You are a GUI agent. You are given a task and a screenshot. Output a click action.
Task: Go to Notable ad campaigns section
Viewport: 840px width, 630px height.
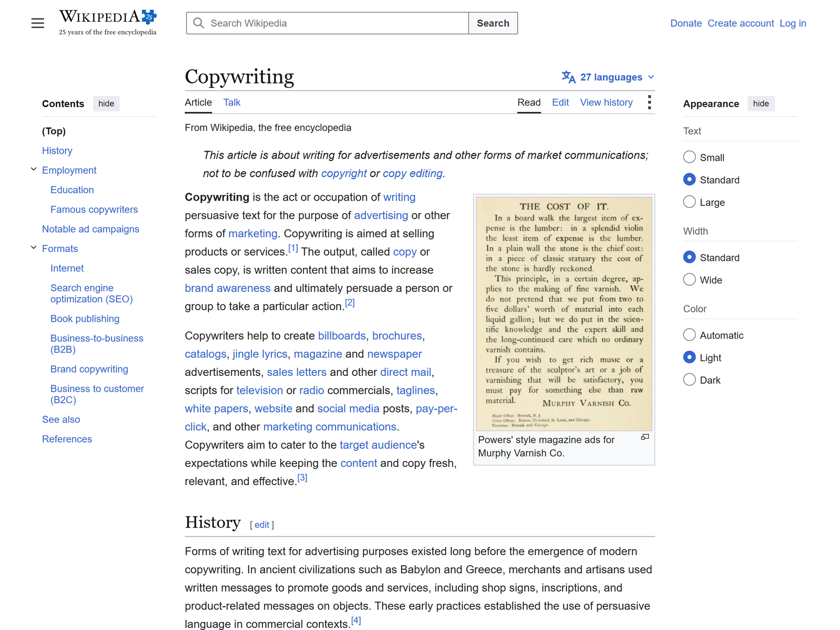[91, 229]
